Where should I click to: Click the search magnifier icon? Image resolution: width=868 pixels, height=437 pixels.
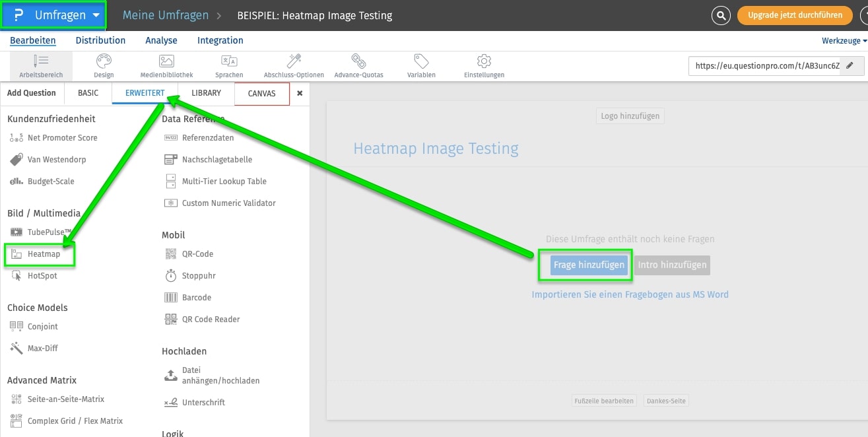pyautogui.click(x=721, y=15)
